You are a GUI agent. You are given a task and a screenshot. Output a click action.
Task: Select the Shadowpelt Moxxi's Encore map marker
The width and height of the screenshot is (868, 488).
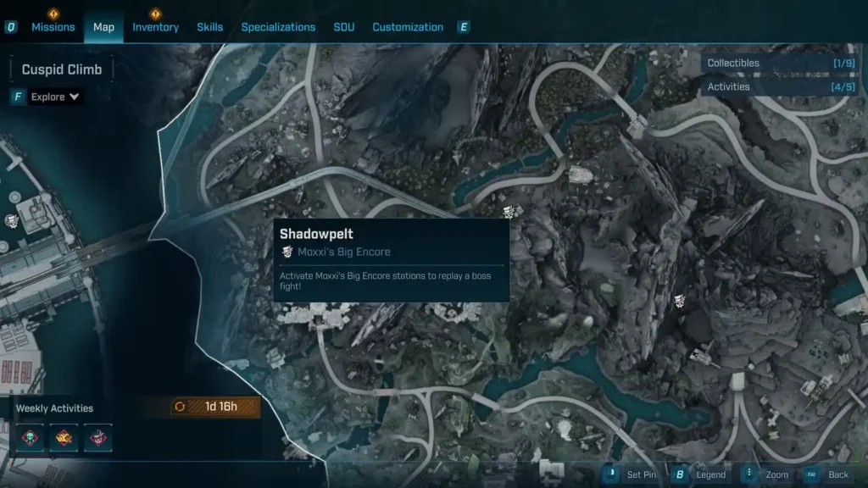pyautogui.click(x=509, y=212)
